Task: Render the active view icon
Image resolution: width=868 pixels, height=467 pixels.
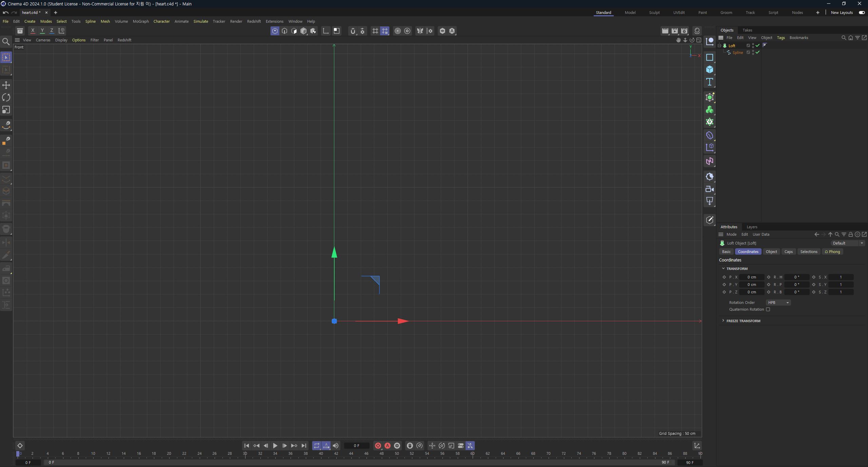Action: click(665, 31)
